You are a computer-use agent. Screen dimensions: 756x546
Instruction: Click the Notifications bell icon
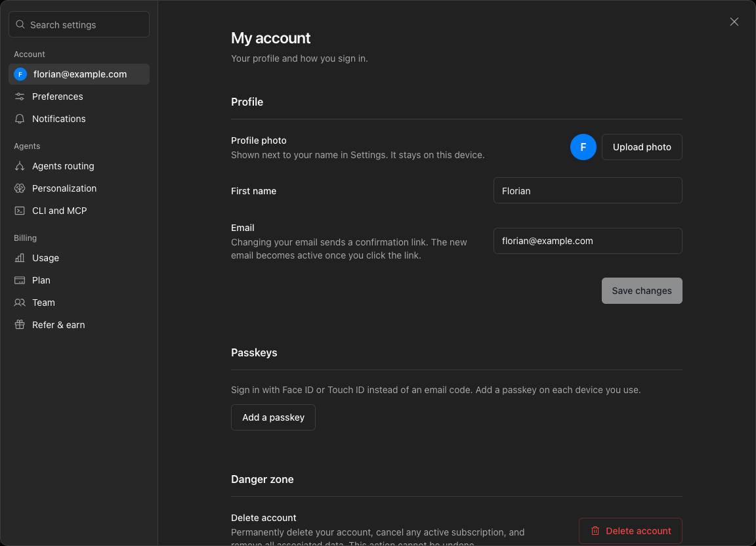point(20,119)
